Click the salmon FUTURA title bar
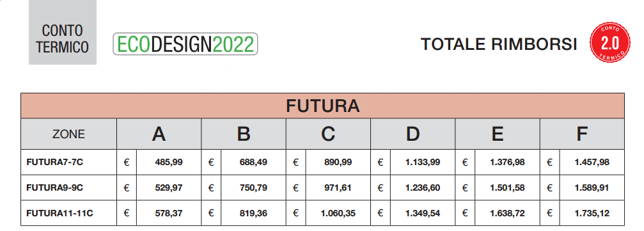 point(322,106)
